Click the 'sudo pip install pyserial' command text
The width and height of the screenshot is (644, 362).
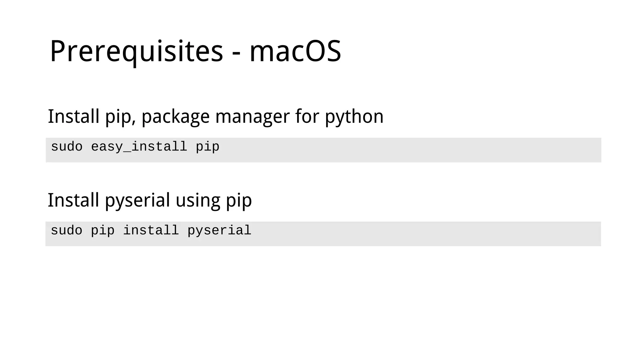151,230
